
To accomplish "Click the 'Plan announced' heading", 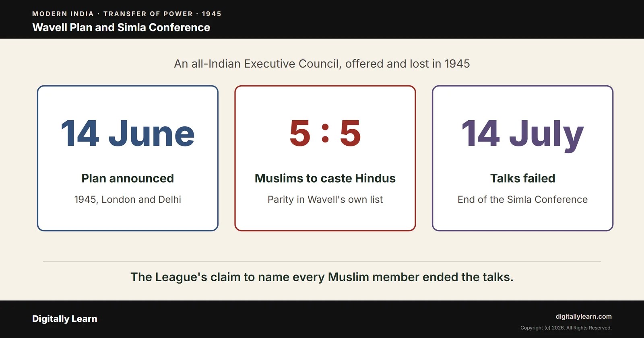I will pyautogui.click(x=128, y=178).
